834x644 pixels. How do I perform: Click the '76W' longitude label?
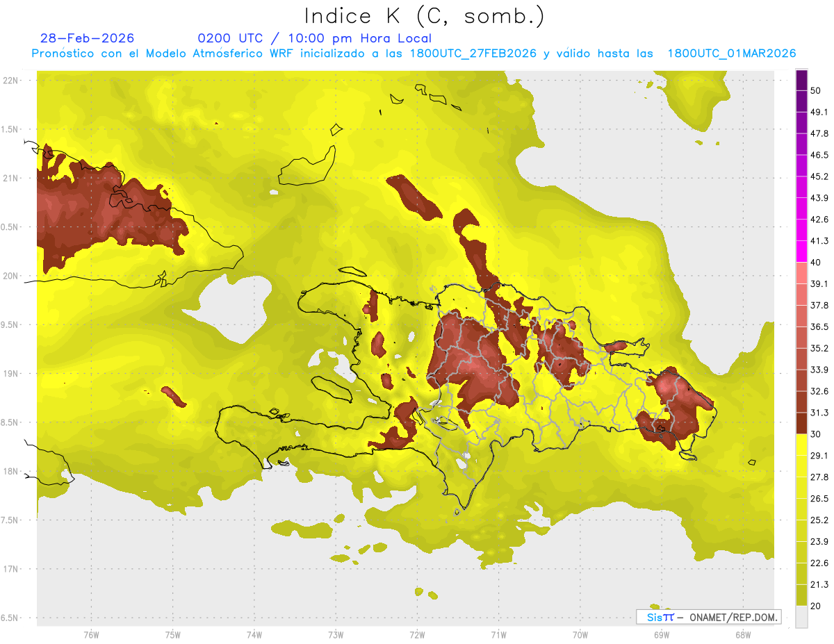click(x=90, y=636)
